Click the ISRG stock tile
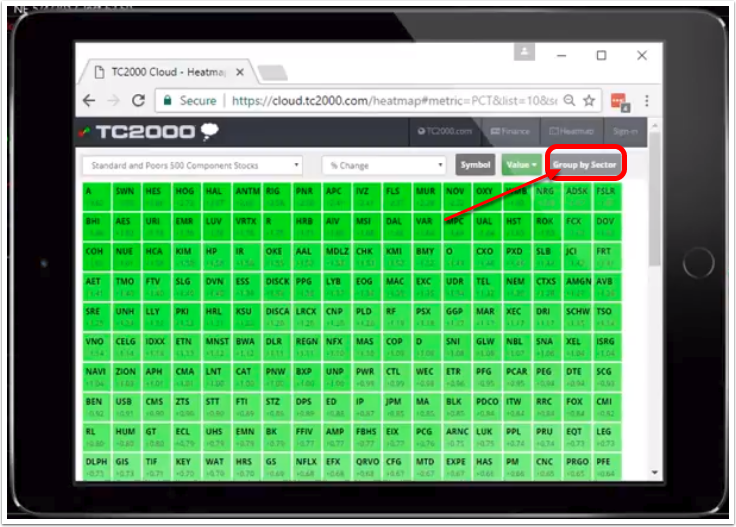Image resolution: width=736 pixels, height=527 pixels. pyautogui.click(x=607, y=347)
